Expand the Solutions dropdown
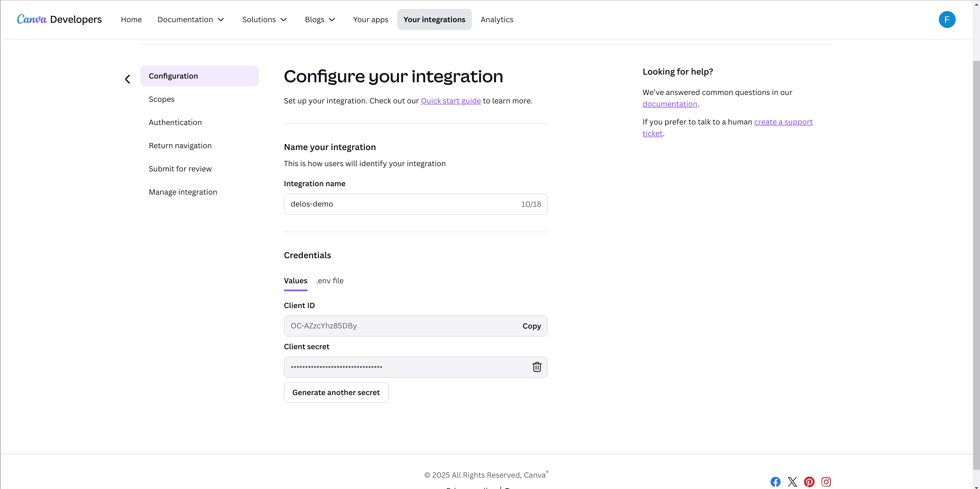 (x=264, y=20)
